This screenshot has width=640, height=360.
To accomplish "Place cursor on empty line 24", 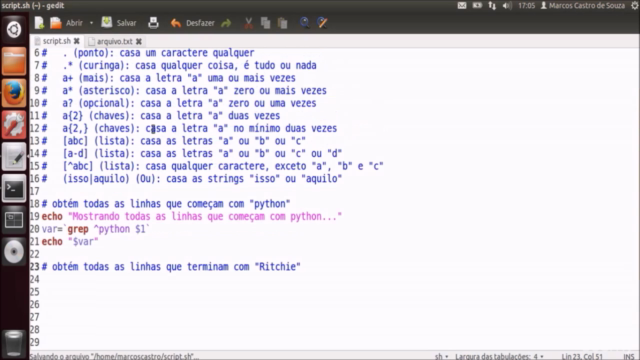I will (335, 279).
